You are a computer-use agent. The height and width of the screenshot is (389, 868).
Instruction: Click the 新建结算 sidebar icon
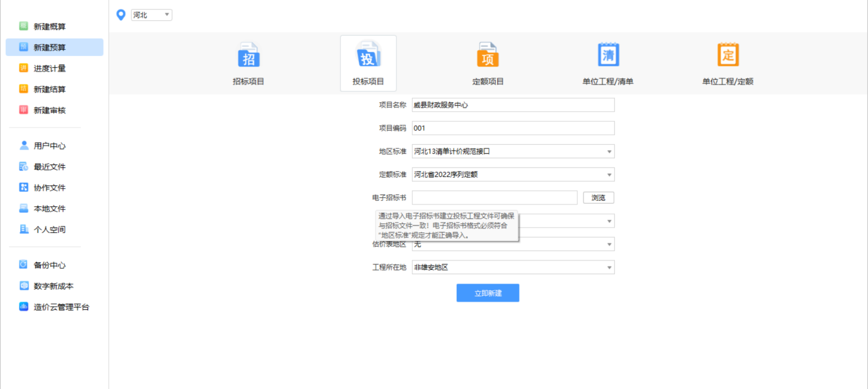pos(24,89)
